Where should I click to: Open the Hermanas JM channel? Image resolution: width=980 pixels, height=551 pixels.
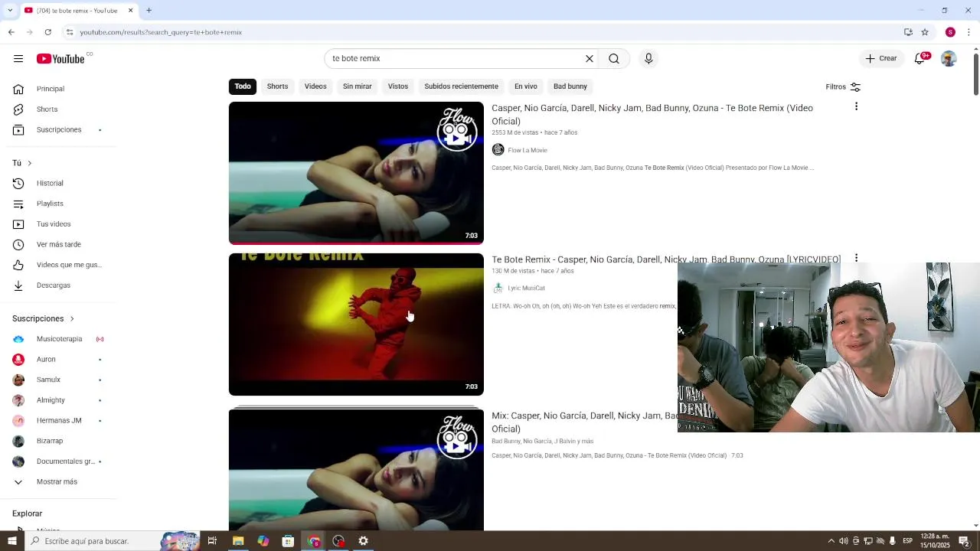tap(58, 421)
